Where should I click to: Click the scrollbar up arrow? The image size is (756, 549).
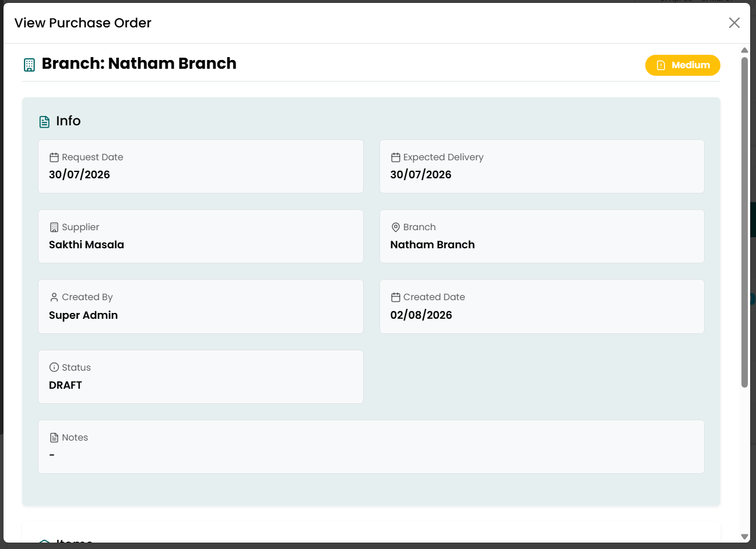click(x=744, y=50)
